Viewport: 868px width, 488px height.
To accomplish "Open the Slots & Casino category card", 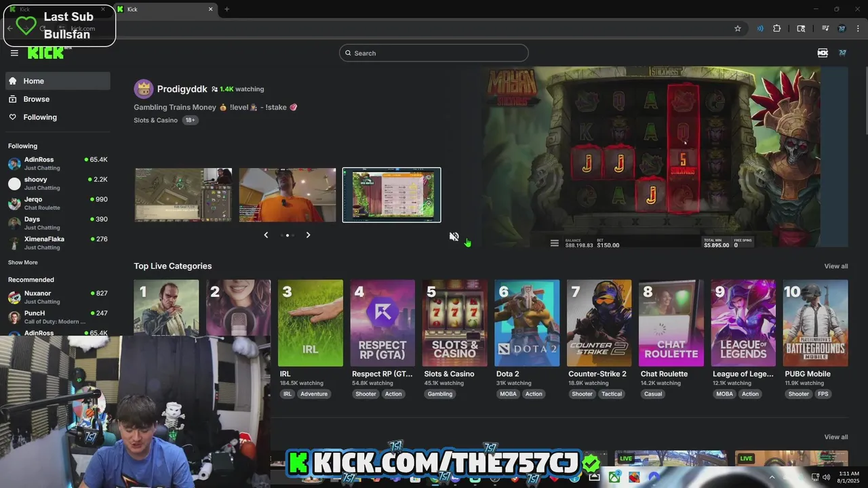I will point(455,323).
